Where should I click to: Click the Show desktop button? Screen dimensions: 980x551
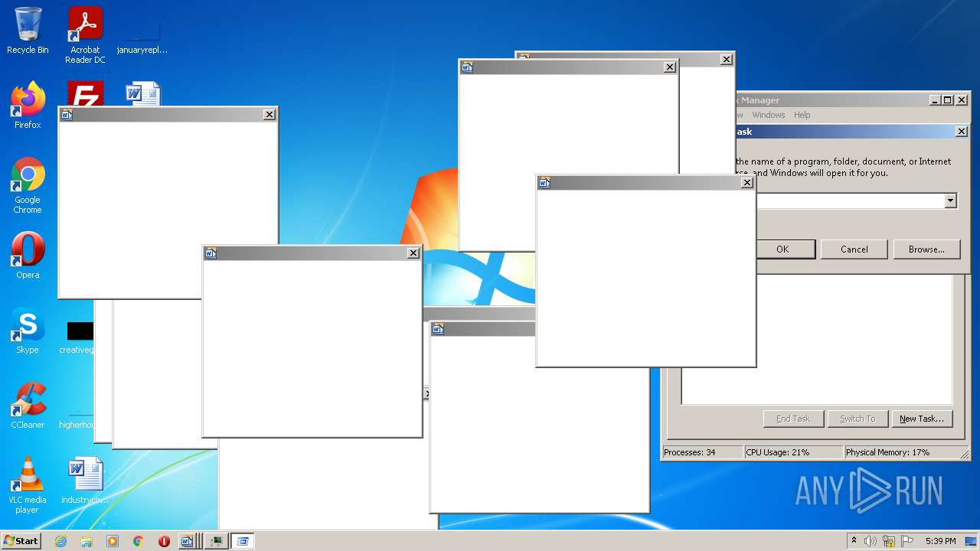pyautogui.click(x=971, y=541)
